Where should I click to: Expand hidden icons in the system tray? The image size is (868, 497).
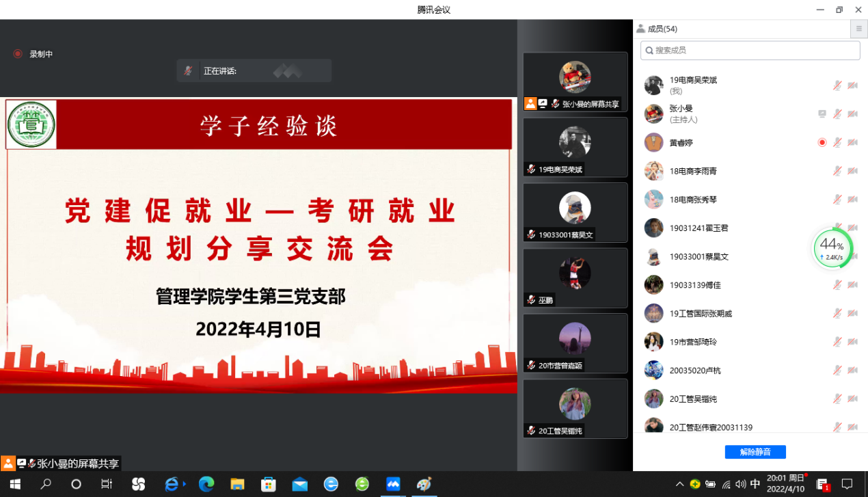coord(681,485)
